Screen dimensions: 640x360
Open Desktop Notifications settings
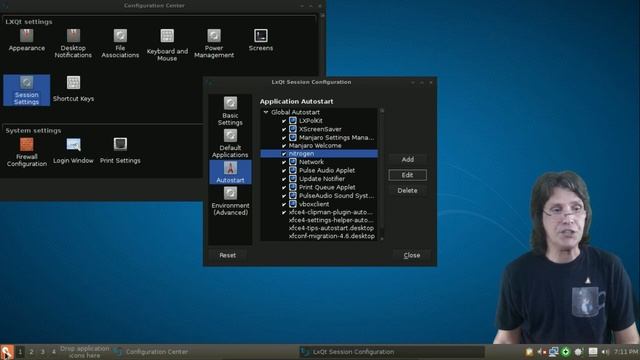click(73, 43)
